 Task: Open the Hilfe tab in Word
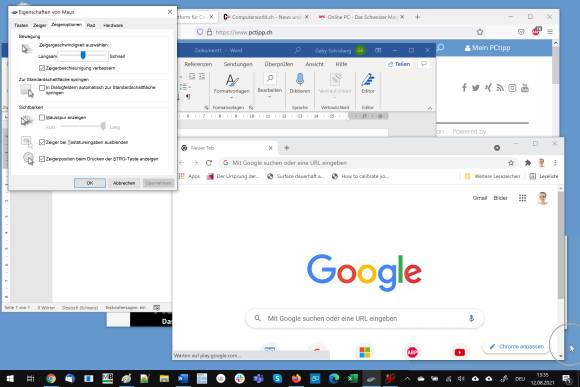tap(341, 64)
